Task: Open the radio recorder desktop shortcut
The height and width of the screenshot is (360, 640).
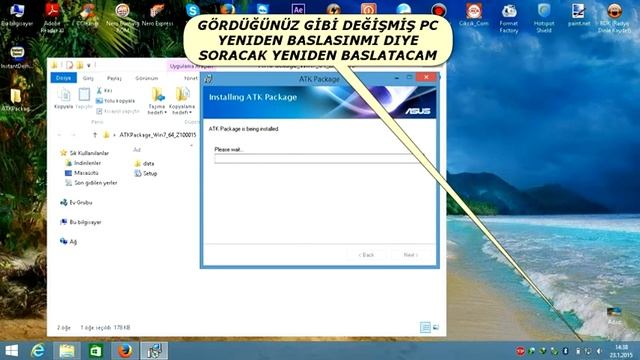Action: pos(614,17)
